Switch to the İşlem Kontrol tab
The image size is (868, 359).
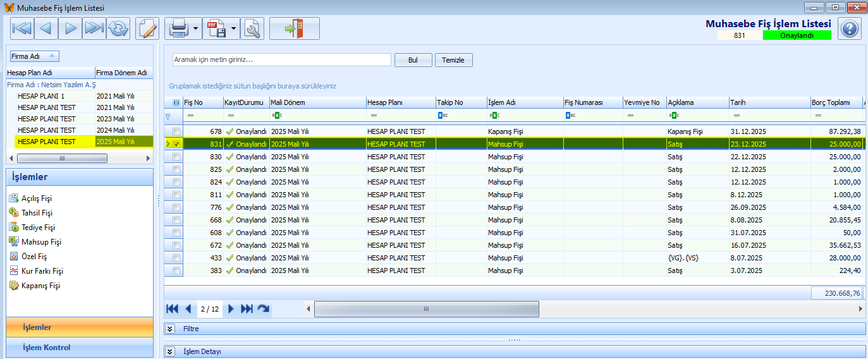point(46,348)
